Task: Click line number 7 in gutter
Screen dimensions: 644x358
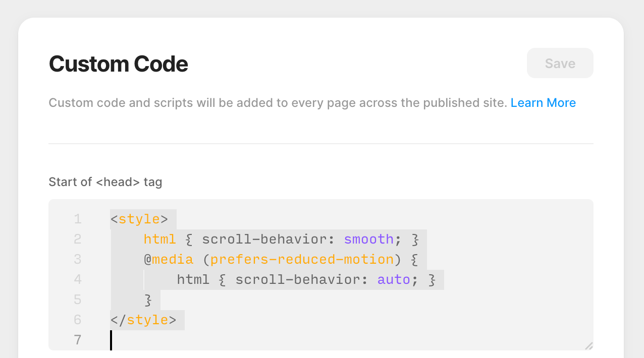Action: click(x=77, y=340)
